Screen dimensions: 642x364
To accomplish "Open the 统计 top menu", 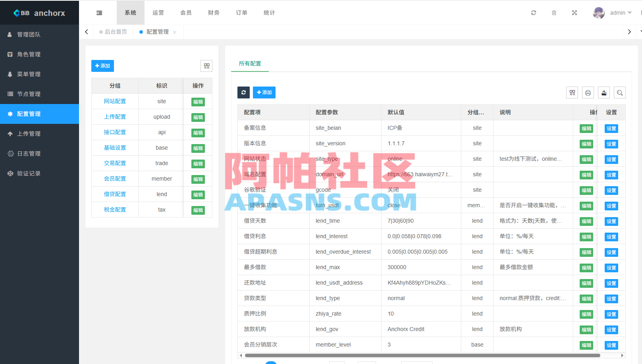I will pyautogui.click(x=269, y=13).
